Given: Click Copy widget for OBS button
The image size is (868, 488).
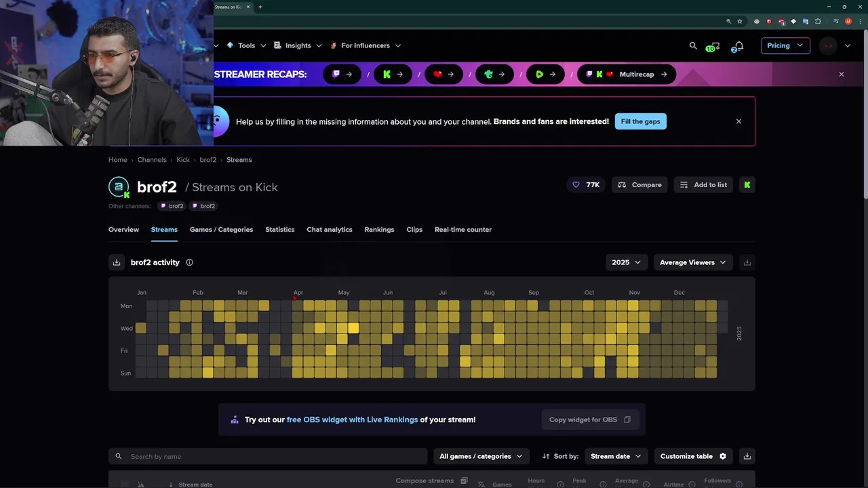Looking at the screenshot, I should point(590,420).
